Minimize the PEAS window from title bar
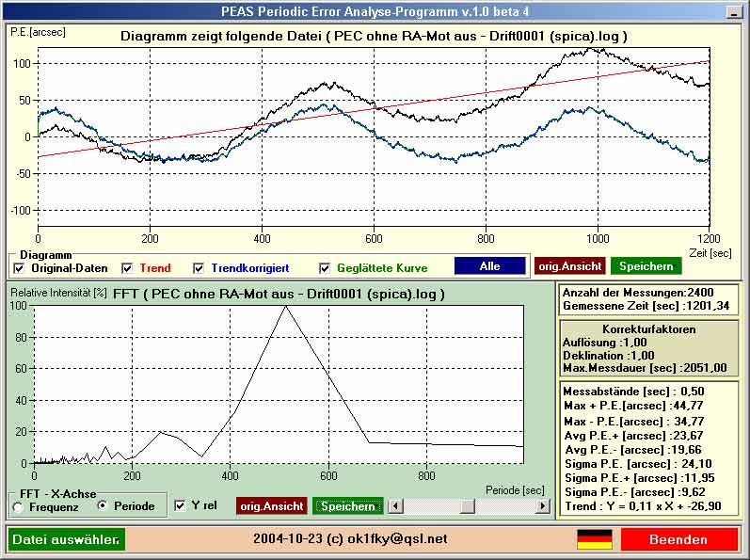 coord(733,12)
